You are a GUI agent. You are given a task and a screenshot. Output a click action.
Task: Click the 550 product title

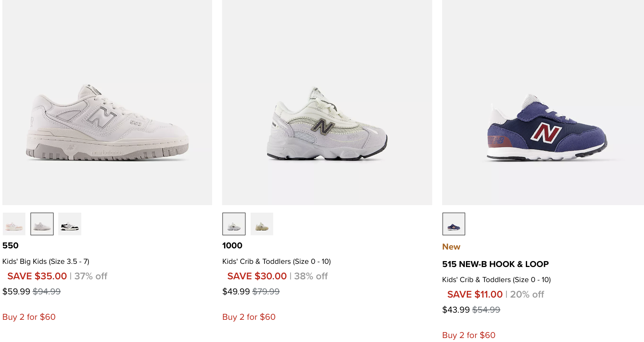pyautogui.click(x=10, y=246)
